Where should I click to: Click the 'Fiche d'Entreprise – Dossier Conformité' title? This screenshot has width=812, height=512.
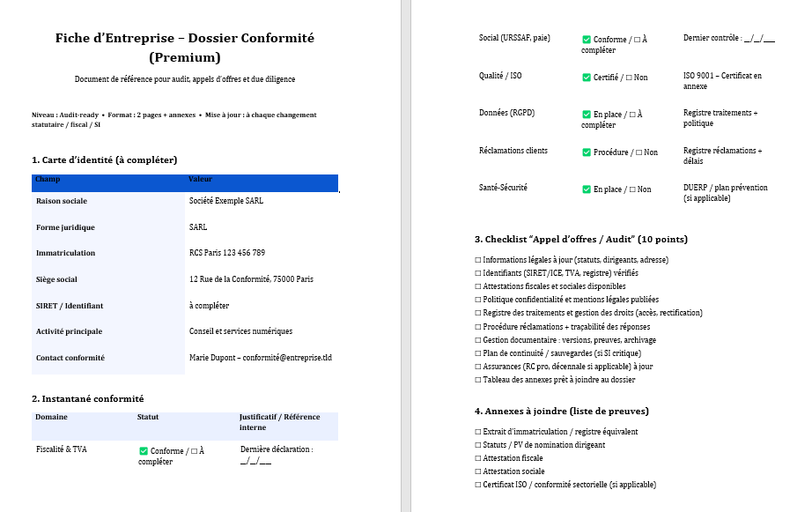185,39
